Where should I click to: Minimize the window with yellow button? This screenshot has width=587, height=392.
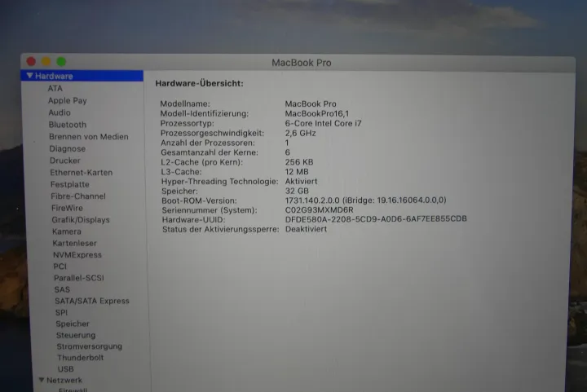[46, 61]
